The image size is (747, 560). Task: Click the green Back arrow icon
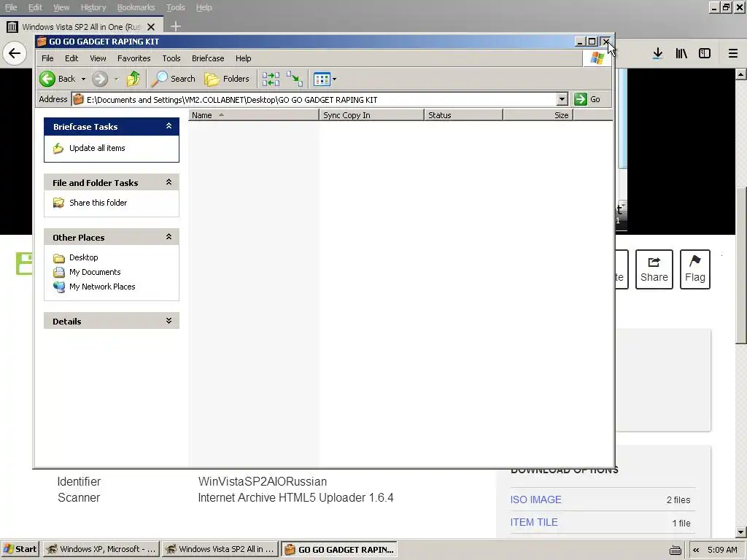pyautogui.click(x=47, y=79)
